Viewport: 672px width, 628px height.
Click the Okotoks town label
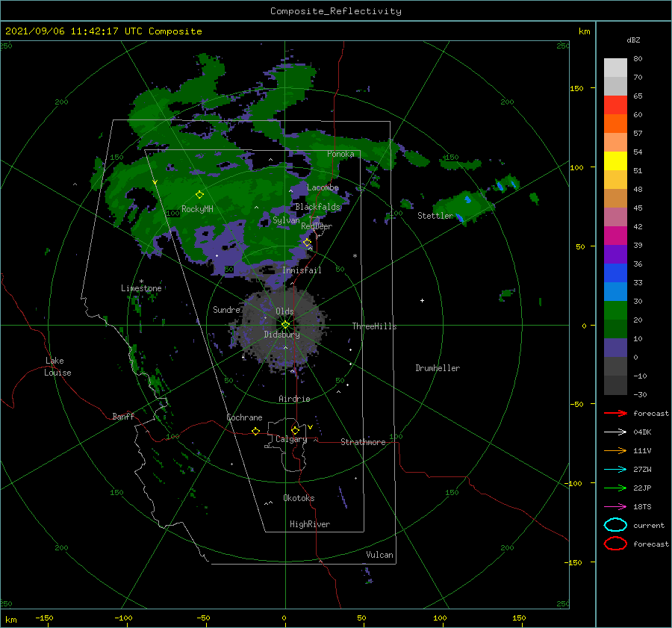click(x=299, y=498)
